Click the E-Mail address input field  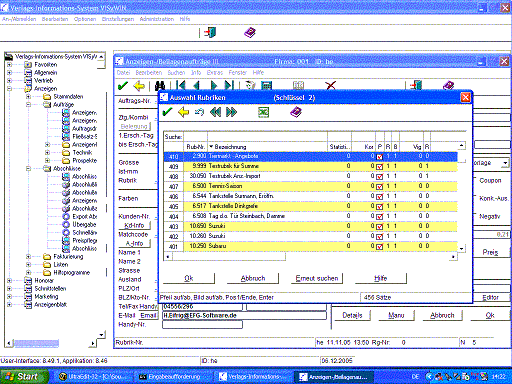tap(244, 315)
